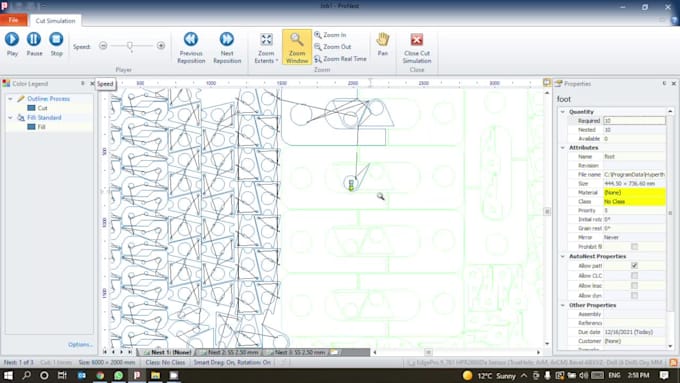The height and width of the screenshot is (383, 680).
Task: Open the Zoom Extents dropdown arrow
Action: 277,61
